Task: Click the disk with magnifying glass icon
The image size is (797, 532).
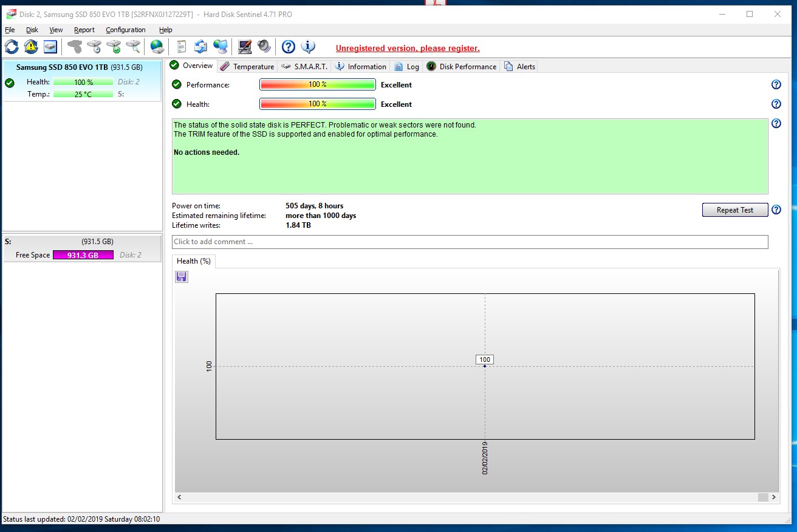Action: [133, 46]
